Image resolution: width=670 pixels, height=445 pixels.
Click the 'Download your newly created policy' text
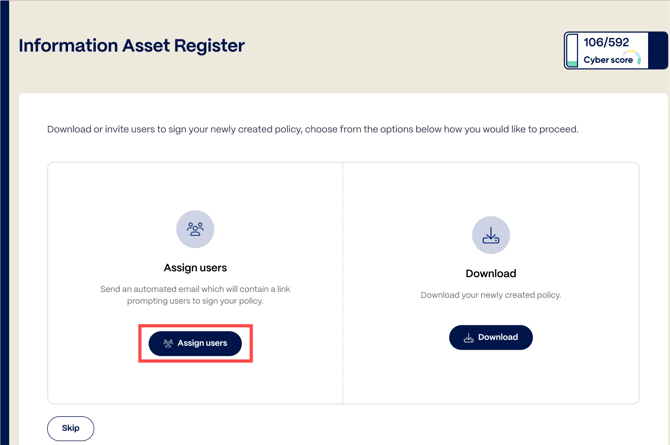491,295
